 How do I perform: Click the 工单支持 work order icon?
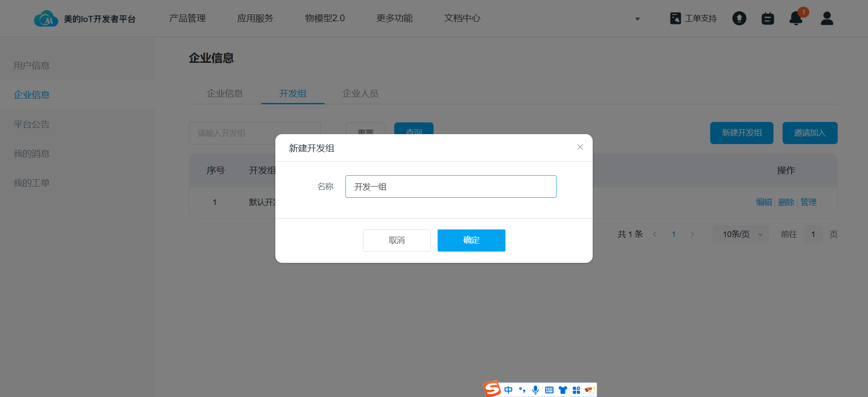(675, 19)
